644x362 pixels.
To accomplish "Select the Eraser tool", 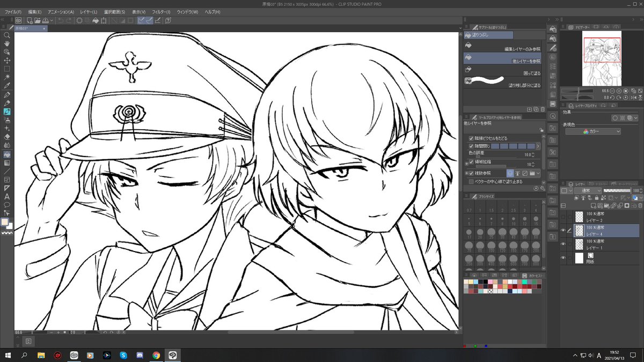I will pos(7,137).
